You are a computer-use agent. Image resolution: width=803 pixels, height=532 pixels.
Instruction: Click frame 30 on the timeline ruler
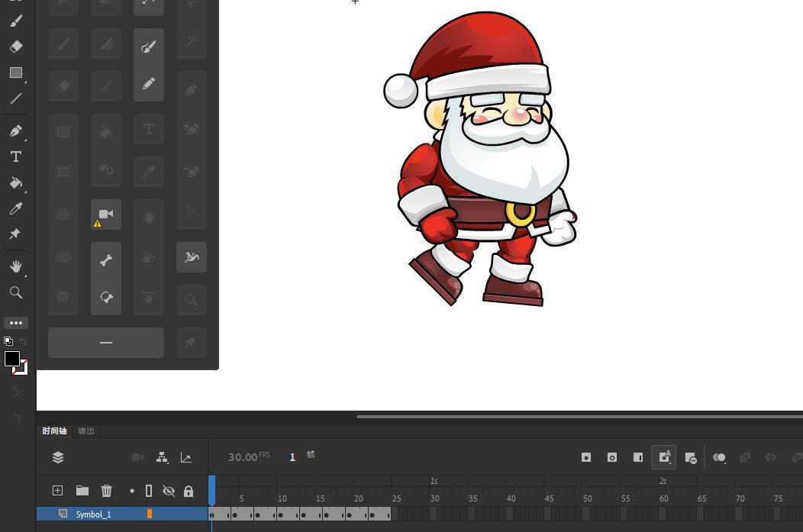435,498
